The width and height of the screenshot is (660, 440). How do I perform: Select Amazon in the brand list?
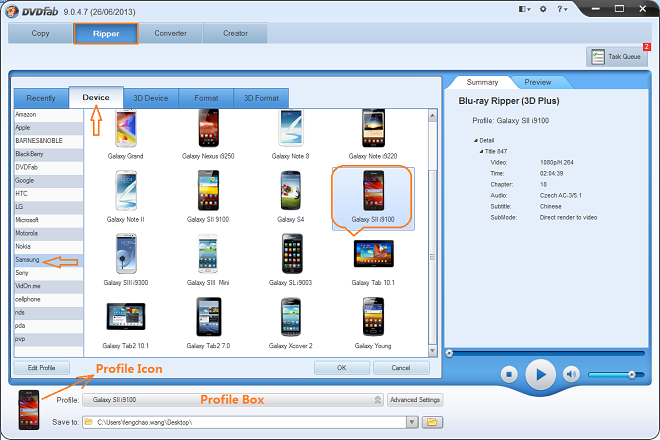click(x=48, y=115)
